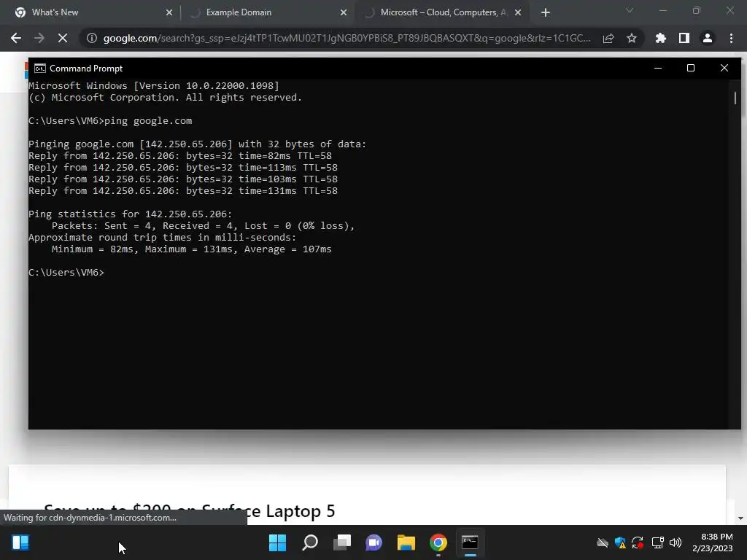The width and height of the screenshot is (747, 560).
Task: Click the 'Ping statistics for 142.250.65.206' line
Action: pos(130,214)
